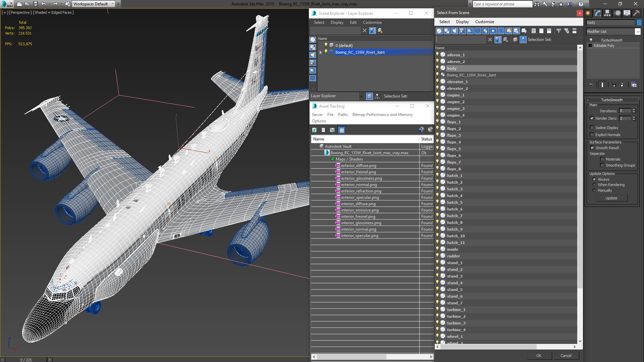Toggle TurboSmooth modifier lightbulb
This screenshot has width=644, height=362.
pyautogui.click(x=591, y=40)
